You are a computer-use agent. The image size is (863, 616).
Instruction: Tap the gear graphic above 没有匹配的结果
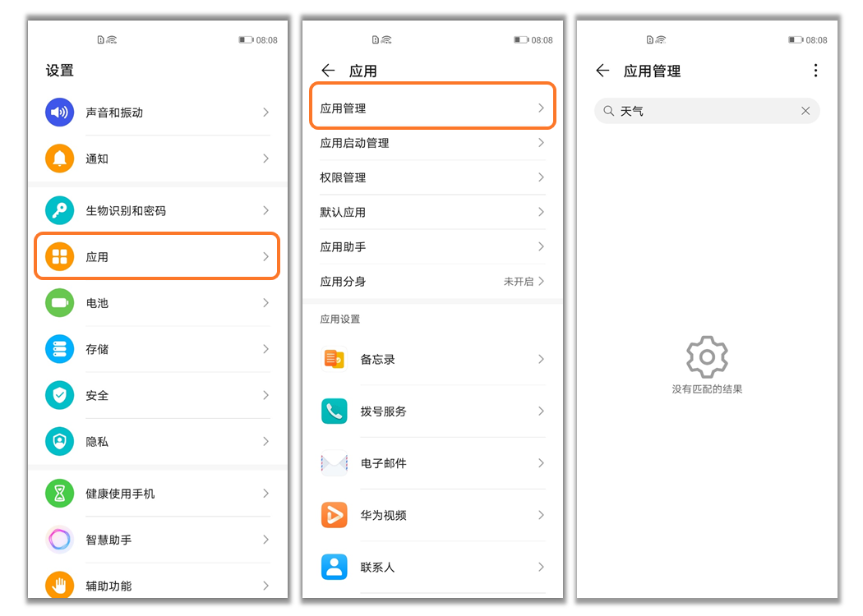click(706, 356)
